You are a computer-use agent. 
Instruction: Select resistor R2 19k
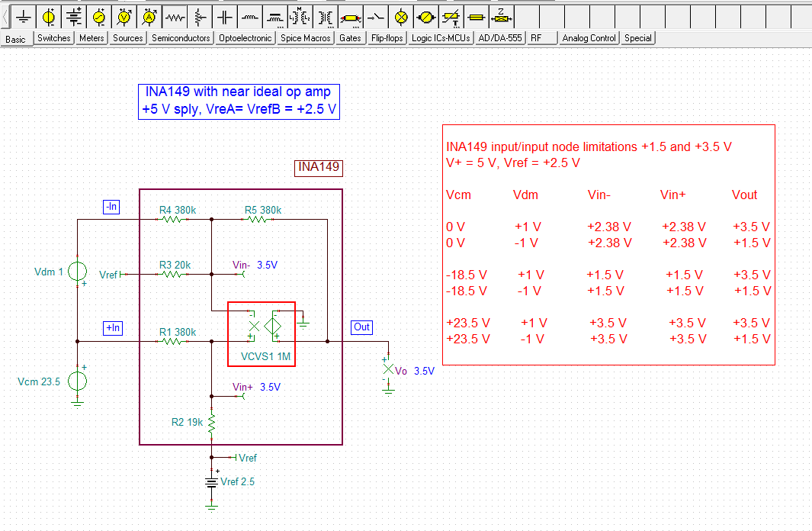211,423
